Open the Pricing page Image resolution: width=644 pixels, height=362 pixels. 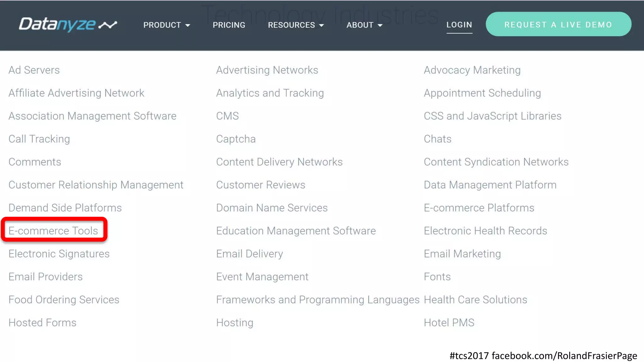point(229,25)
